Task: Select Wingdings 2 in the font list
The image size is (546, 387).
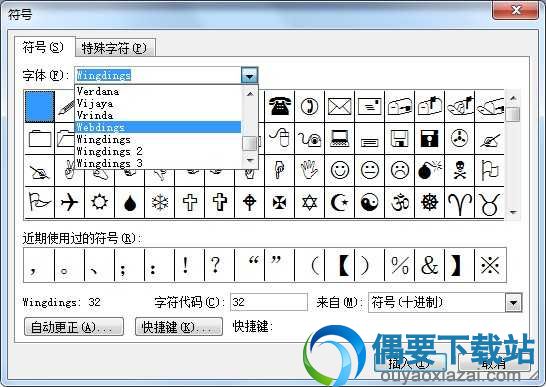Action: [x=158, y=151]
